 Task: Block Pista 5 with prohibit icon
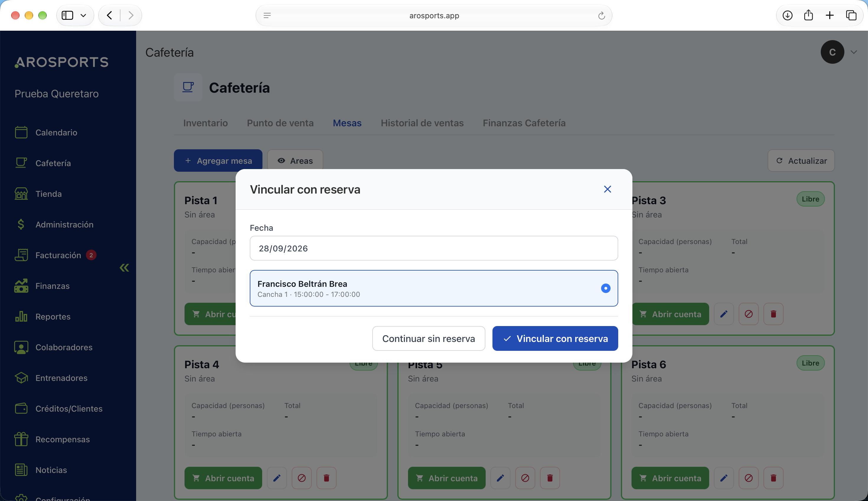pyautogui.click(x=525, y=478)
